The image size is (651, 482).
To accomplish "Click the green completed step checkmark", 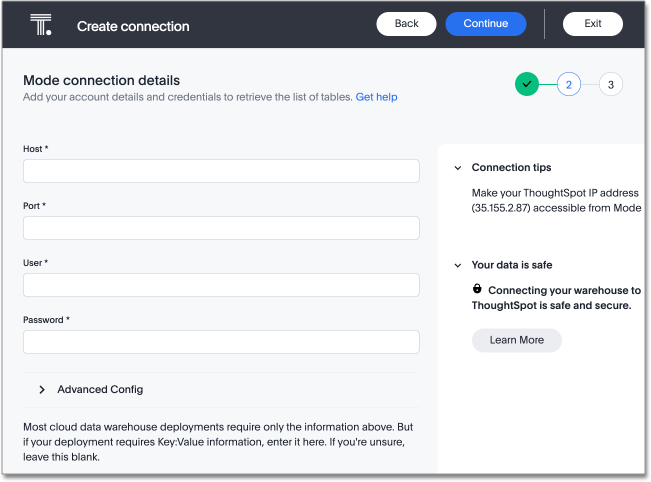I will pyautogui.click(x=527, y=84).
